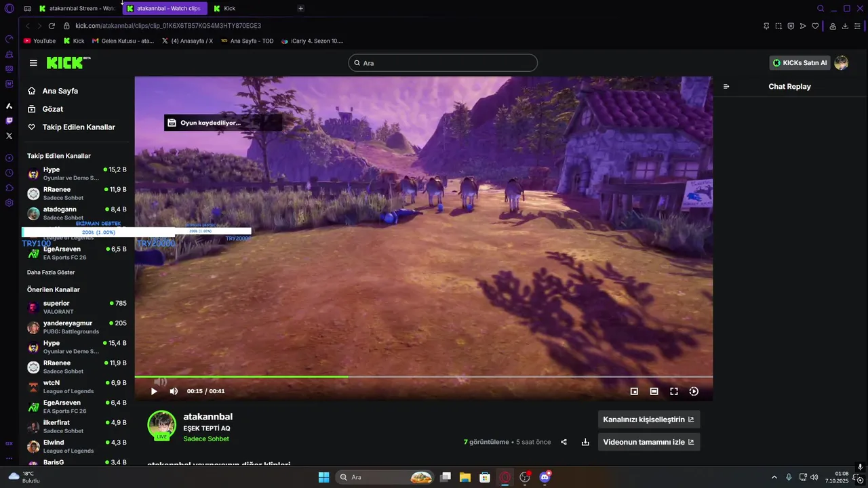Open atadogann channel in followed list

(x=77, y=213)
